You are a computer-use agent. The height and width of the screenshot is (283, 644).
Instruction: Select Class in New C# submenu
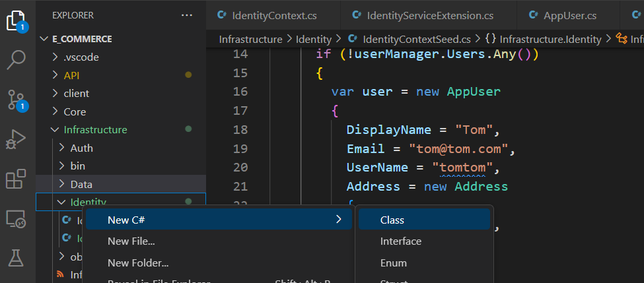click(424, 220)
